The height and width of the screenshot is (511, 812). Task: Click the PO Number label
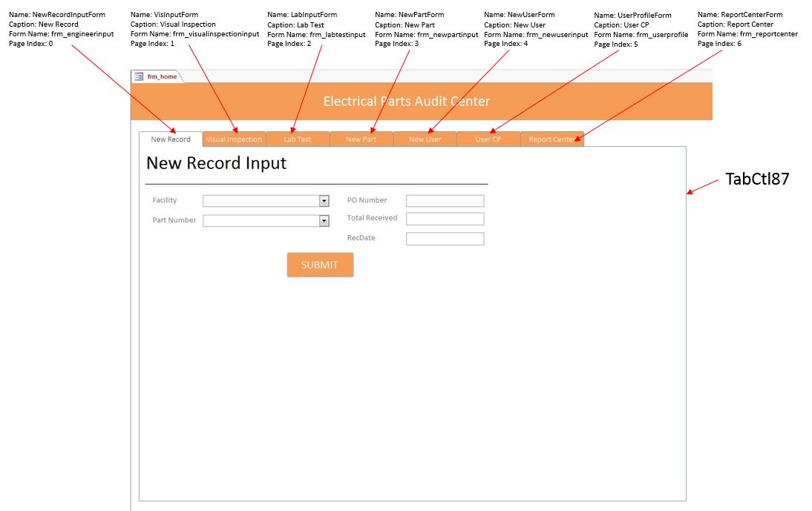coord(367,200)
